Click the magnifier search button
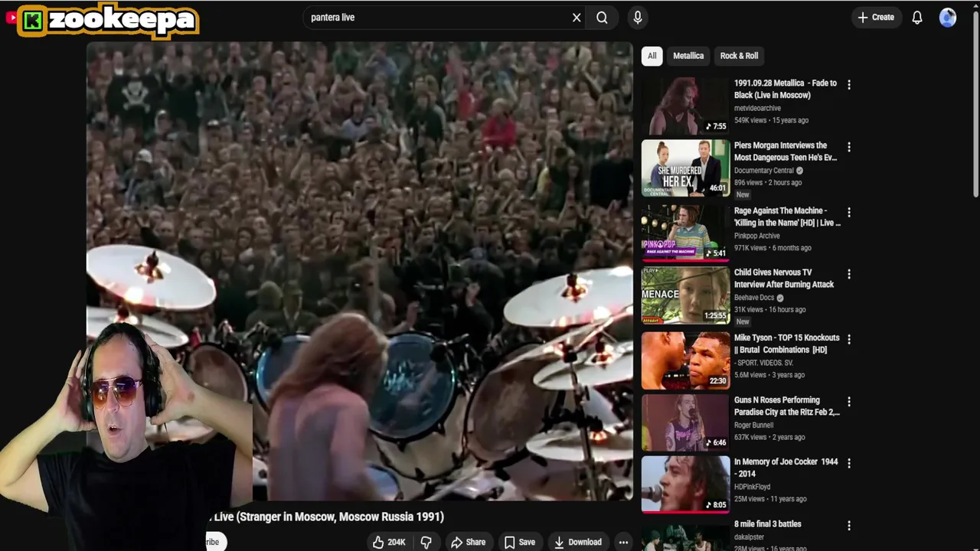 (602, 18)
